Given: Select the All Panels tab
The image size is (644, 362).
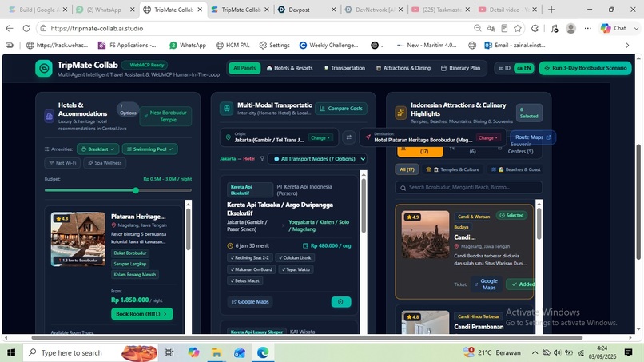Looking at the screenshot, I should point(244,68).
